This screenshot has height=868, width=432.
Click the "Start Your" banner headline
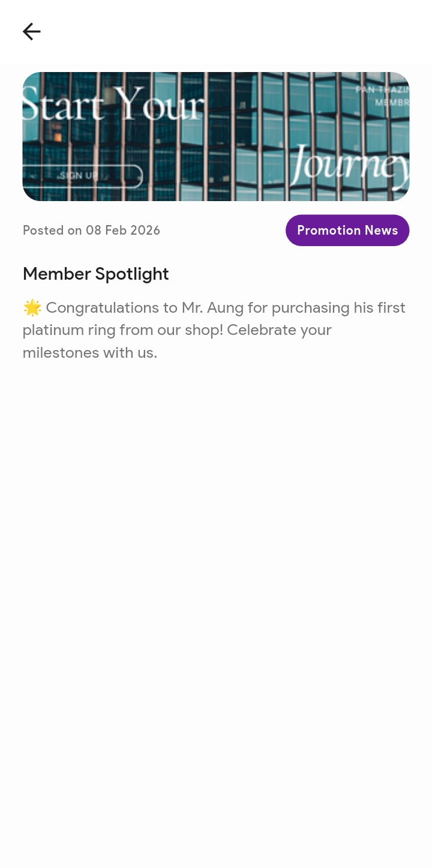click(114, 103)
